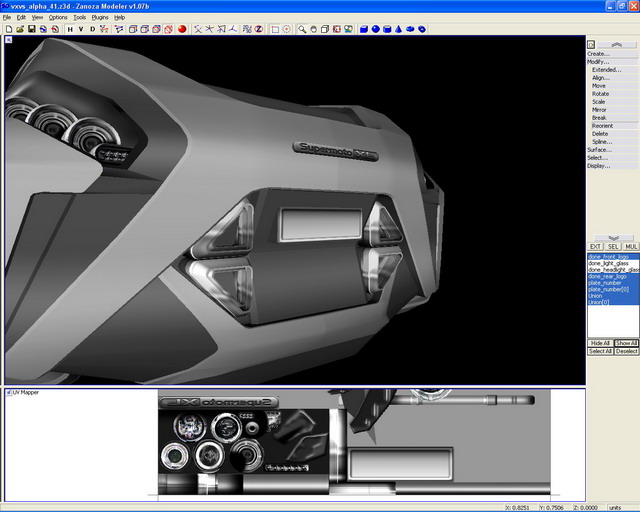Image resolution: width=640 pixels, height=512 pixels.
Task: Expand the Surface... command group
Action: (599, 150)
